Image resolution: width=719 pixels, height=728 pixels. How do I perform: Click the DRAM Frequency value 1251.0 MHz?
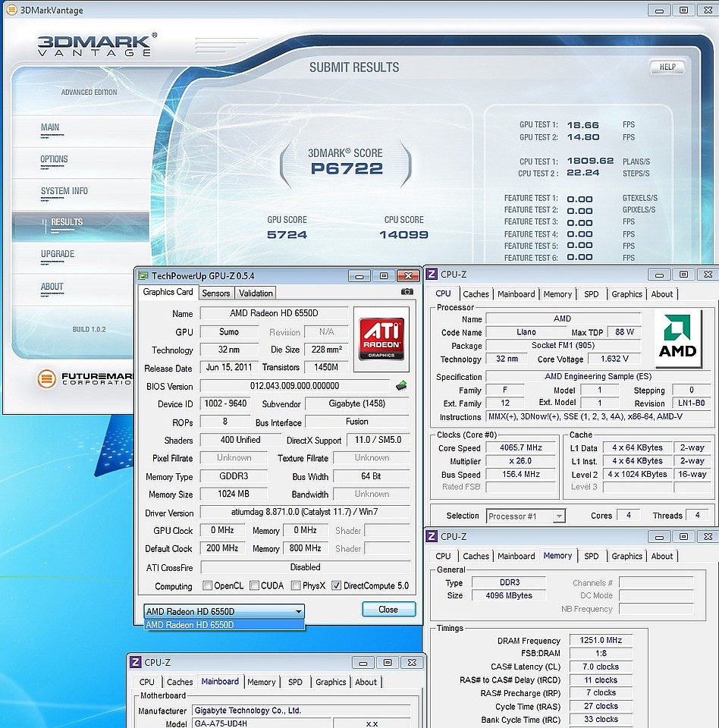tap(601, 640)
